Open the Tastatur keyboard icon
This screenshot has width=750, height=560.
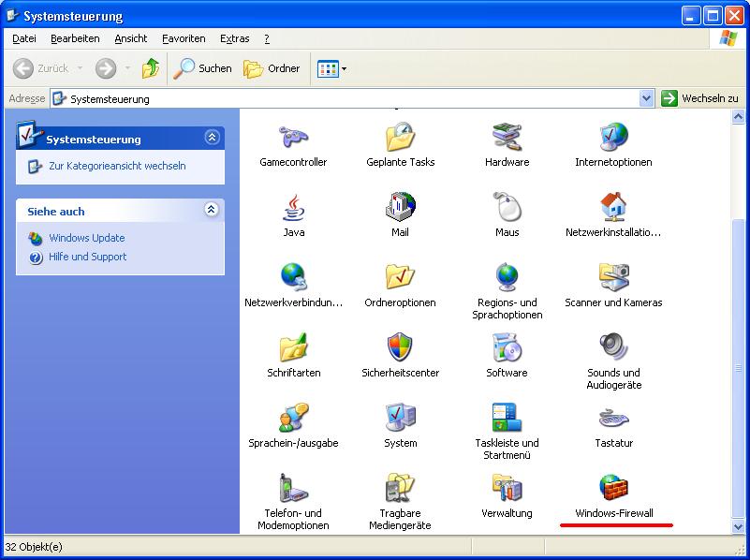613,419
